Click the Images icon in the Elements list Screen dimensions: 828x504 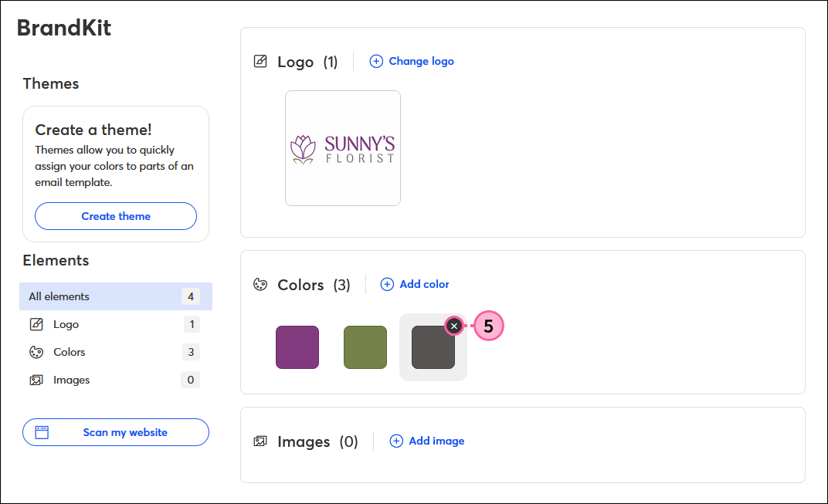pos(36,380)
